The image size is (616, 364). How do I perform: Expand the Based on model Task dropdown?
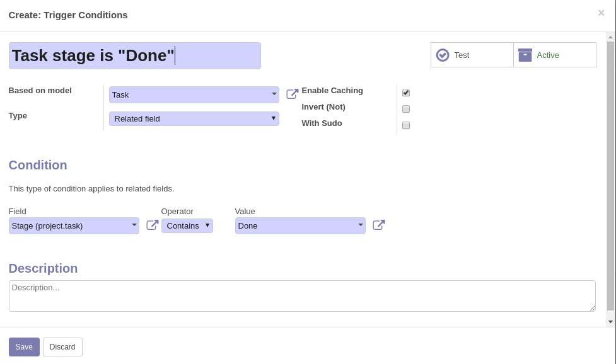(x=194, y=94)
